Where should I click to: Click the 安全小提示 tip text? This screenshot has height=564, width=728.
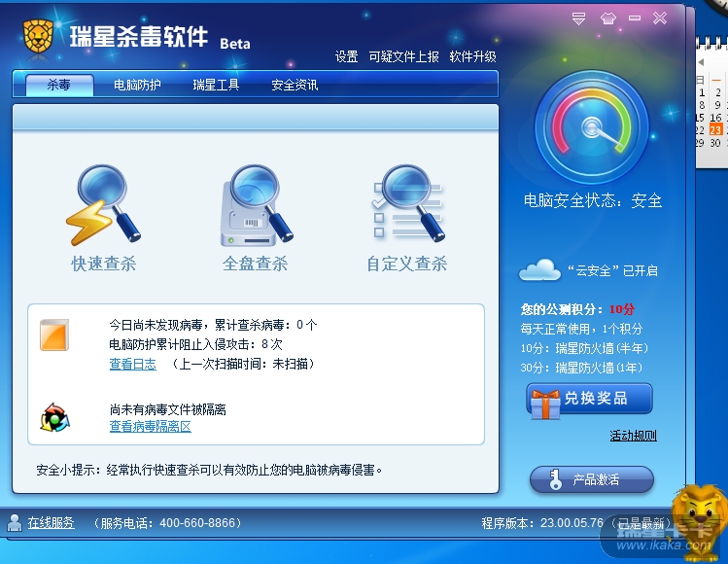209,470
